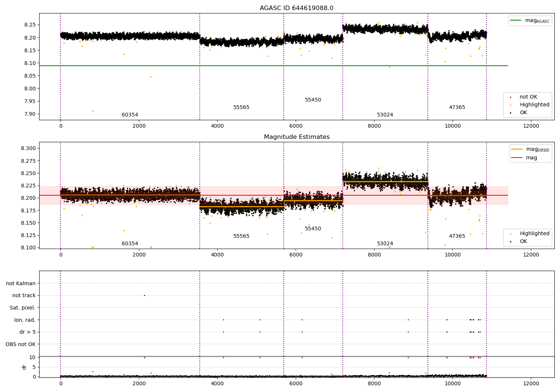Click the title 'AGASC ID 644619088.0'
This screenshot has width=560, height=392.
296,8
